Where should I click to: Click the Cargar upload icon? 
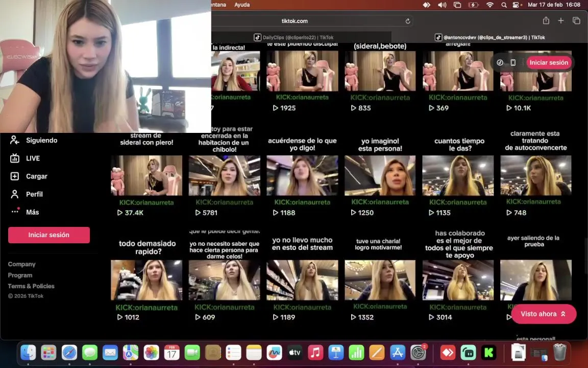(x=15, y=176)
